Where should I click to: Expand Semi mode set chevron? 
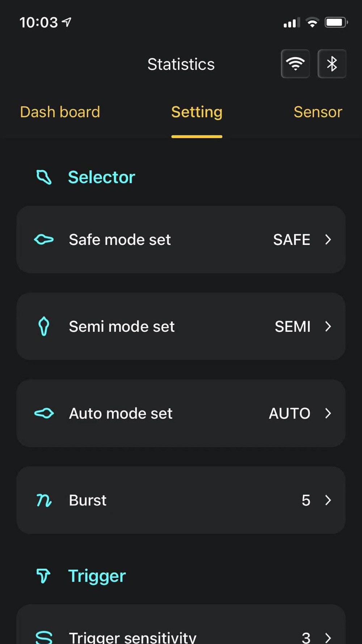coord(328,326)
